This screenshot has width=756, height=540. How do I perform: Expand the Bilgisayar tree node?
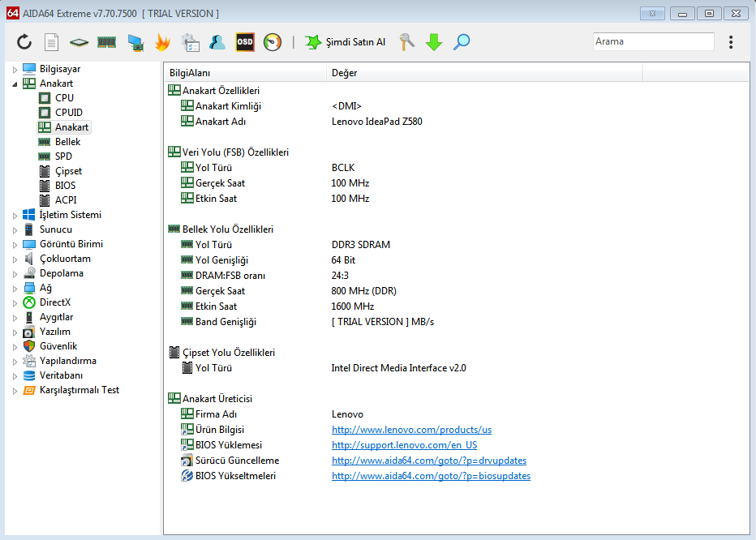click(x=15, y=70)
